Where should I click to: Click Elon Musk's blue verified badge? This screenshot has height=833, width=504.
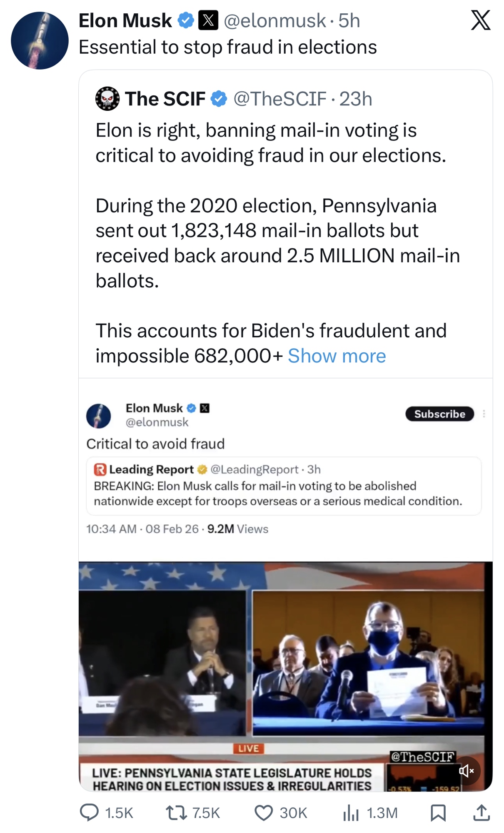coord(186,20)
